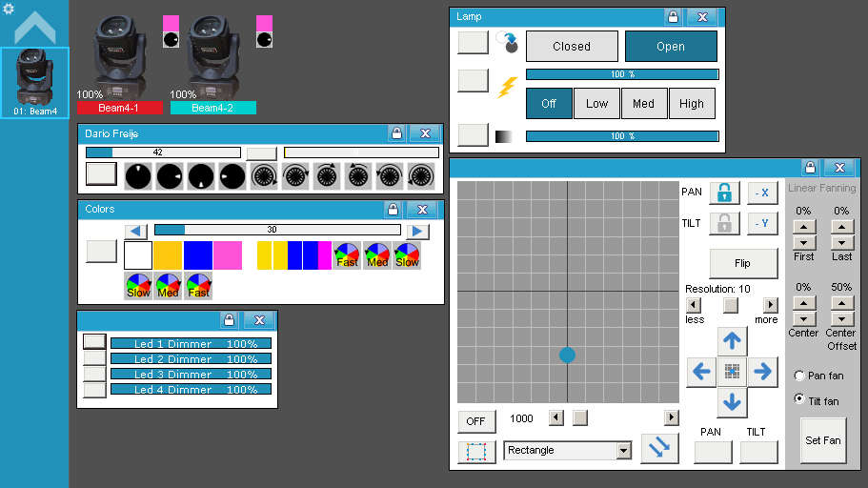Choose the gobo with the mark at right
The image size is (868, 488).
coord(170,176)
